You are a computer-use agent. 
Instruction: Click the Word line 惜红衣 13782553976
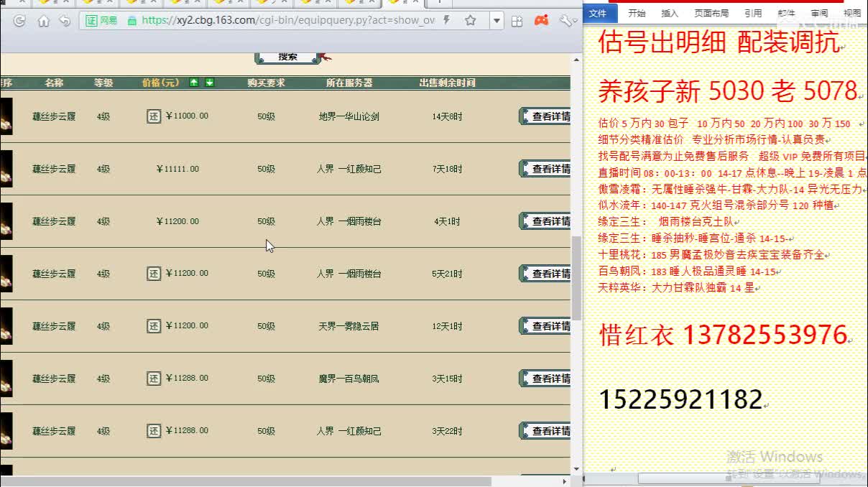coord(723,335)
